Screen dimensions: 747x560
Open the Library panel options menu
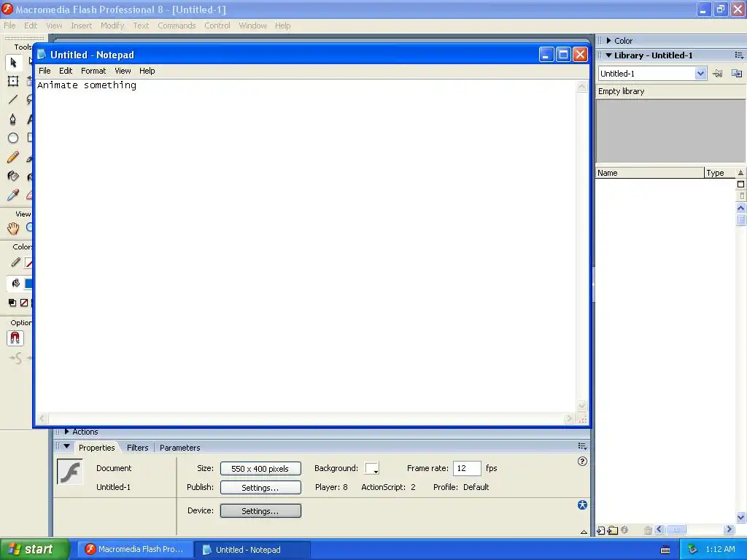point(739,55)
